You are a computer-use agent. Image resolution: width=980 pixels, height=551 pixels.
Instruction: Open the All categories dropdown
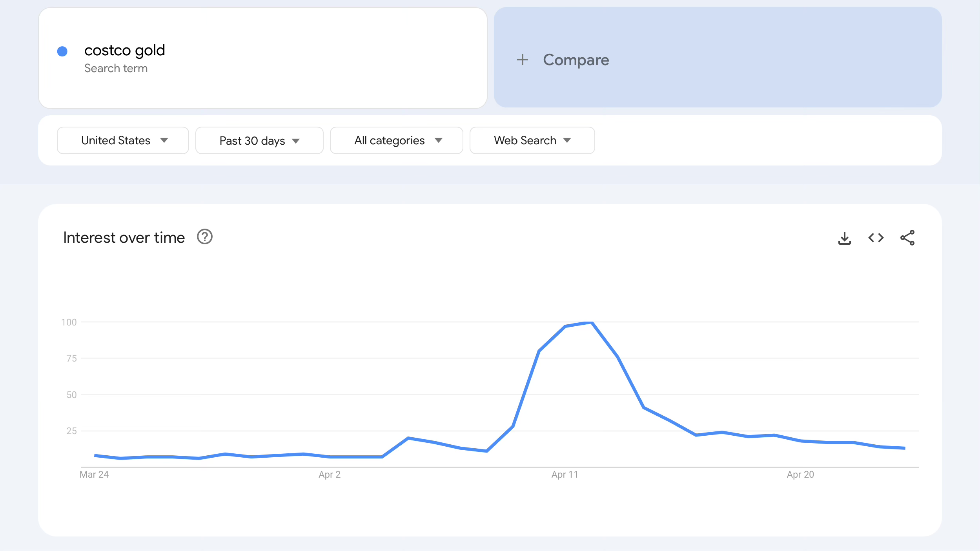click(x=396, y=140)
